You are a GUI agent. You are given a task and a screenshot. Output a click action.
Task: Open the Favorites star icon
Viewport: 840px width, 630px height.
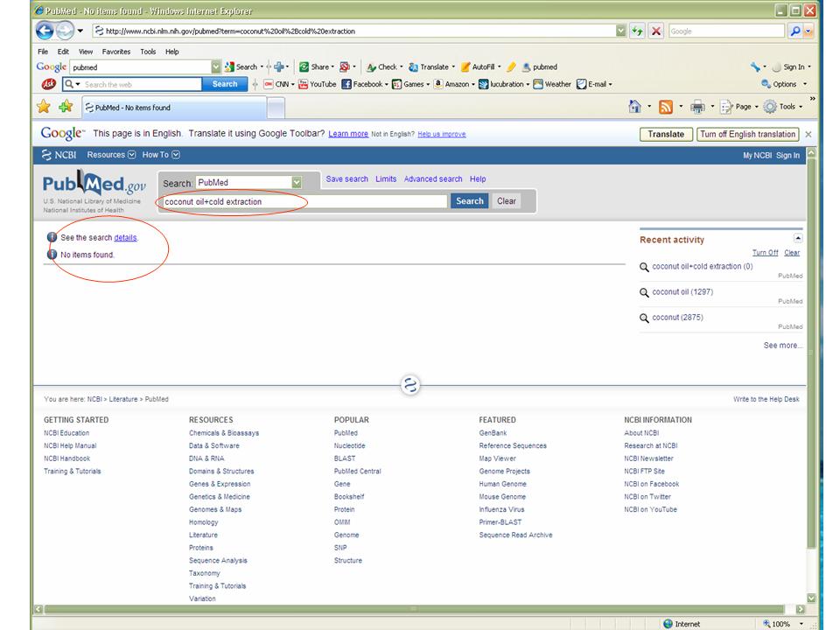tap(44, 107)
